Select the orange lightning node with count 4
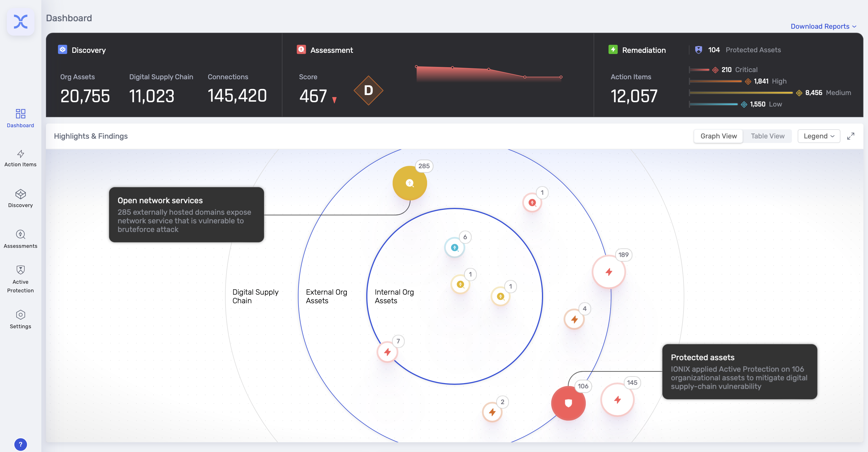Image resolution: width=868 pixels, height=452 pixels. click(574, 319)
